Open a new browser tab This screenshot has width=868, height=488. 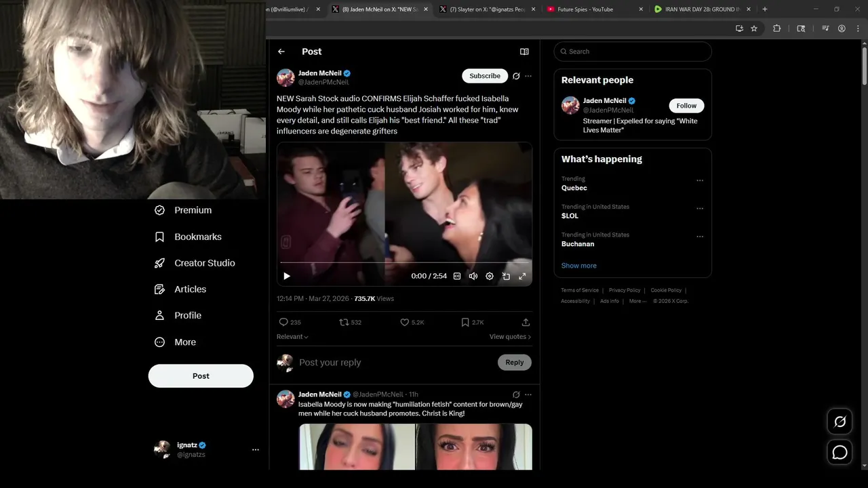pyautogui.click(x=765, y=9)
